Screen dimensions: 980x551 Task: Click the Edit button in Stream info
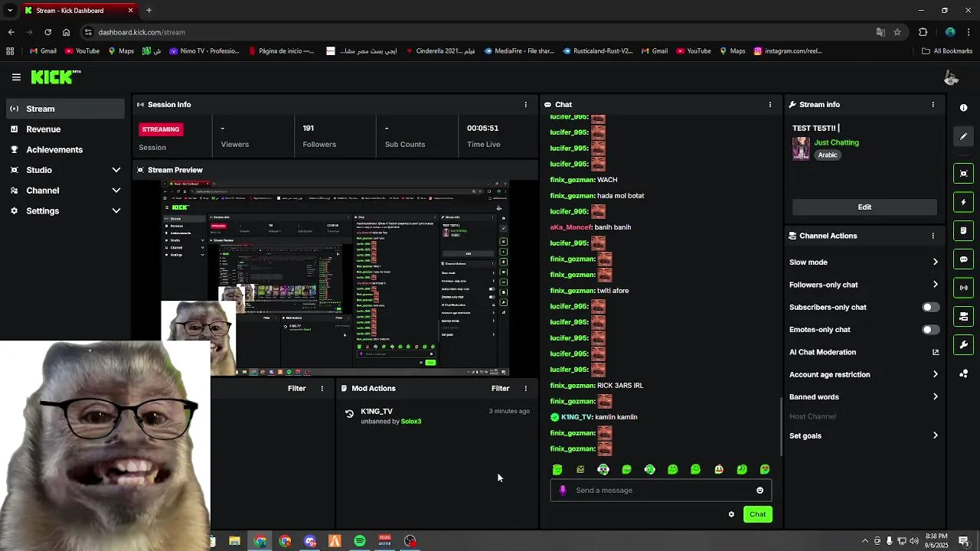(x=864, y=207)
